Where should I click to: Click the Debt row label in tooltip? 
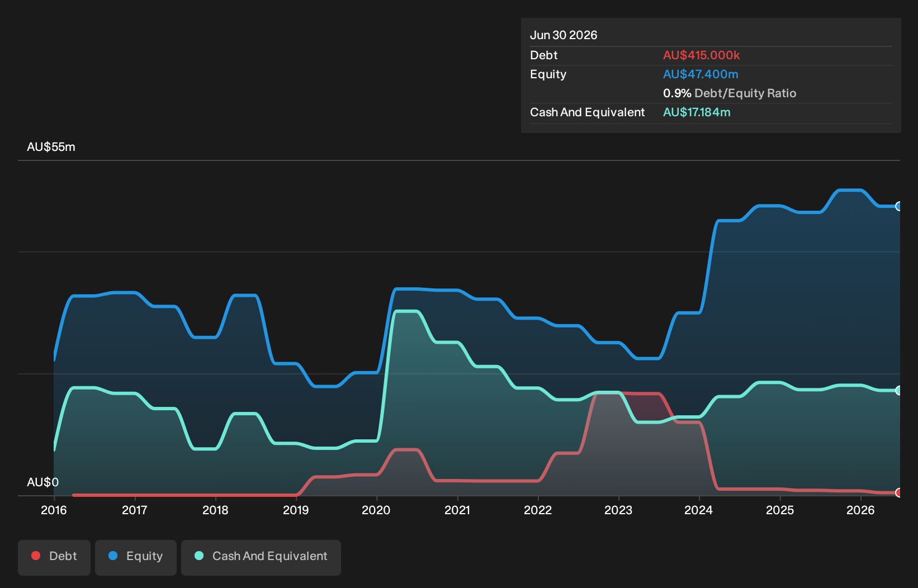coord(543,55)
